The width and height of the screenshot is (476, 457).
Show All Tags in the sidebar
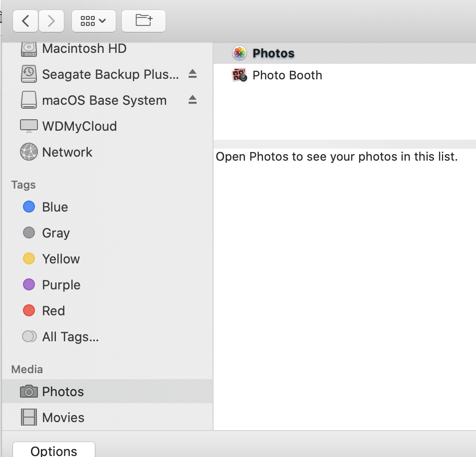coord(107,337)
